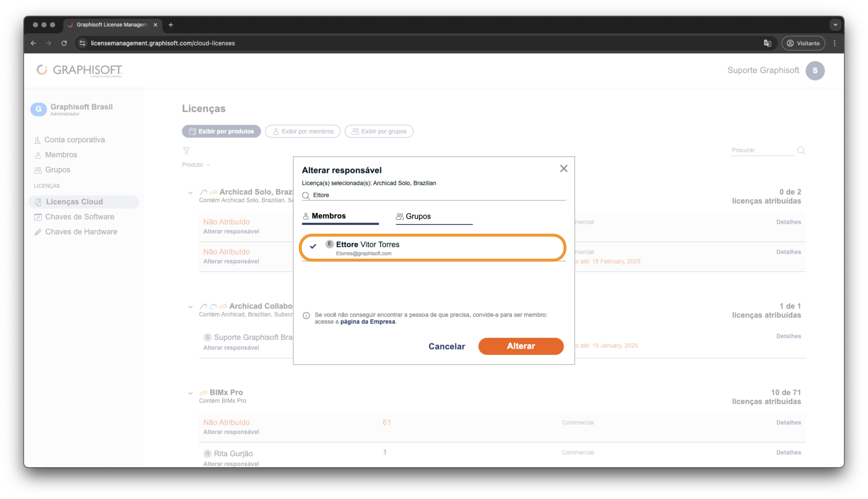
Task: Collapse the Archicad Solo license group
Action: point(190,193)
